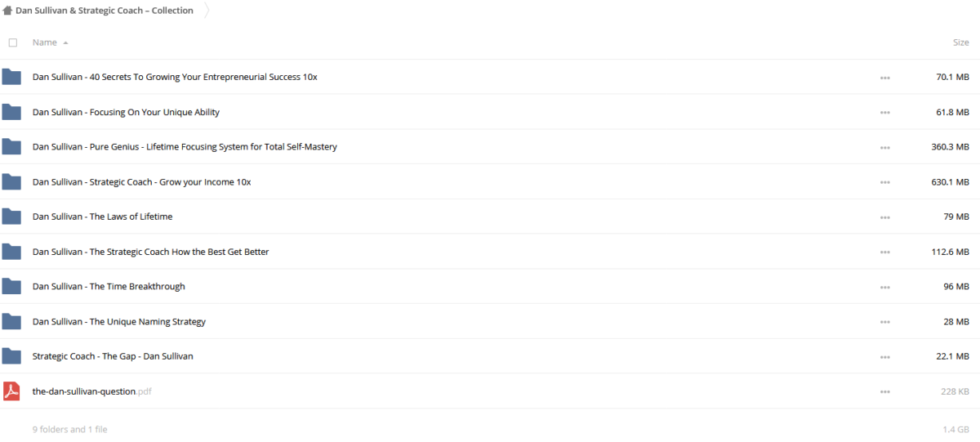Open The Unique Naming Strategy folder

tap(119, 322)
